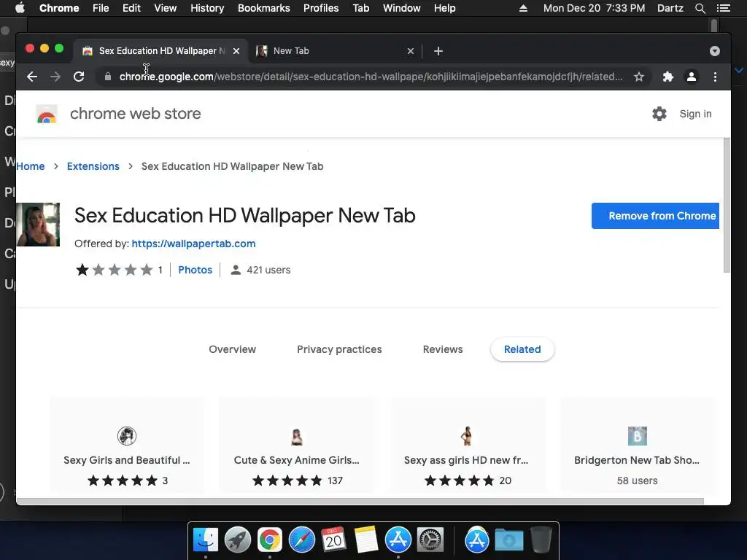Open the Photos category link
Screen dimensions: 747x560
pyautogui.click(x=196, y=270)
